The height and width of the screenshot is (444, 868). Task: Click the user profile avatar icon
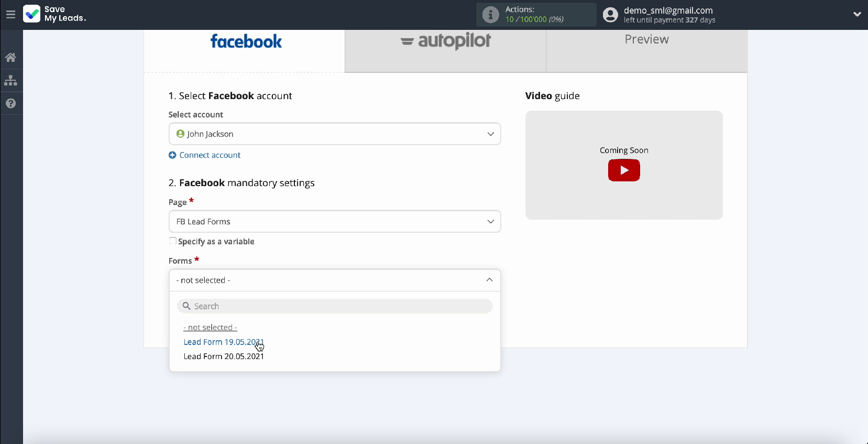(610, 15)
